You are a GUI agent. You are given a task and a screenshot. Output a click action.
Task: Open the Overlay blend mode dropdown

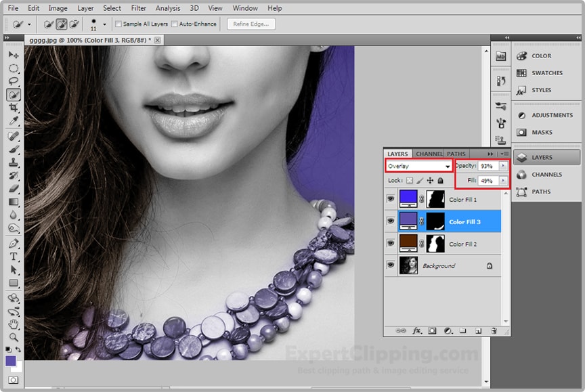click(419, 166)
